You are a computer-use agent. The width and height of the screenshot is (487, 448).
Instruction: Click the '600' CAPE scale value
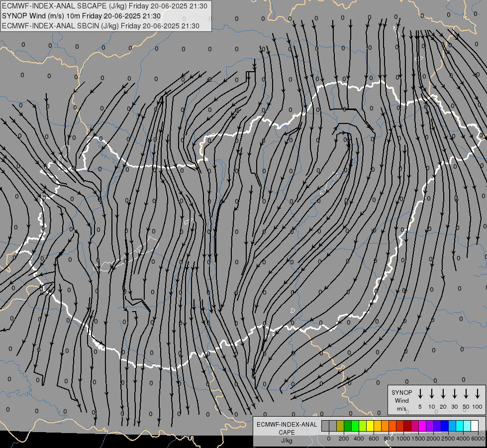point(374,439)
